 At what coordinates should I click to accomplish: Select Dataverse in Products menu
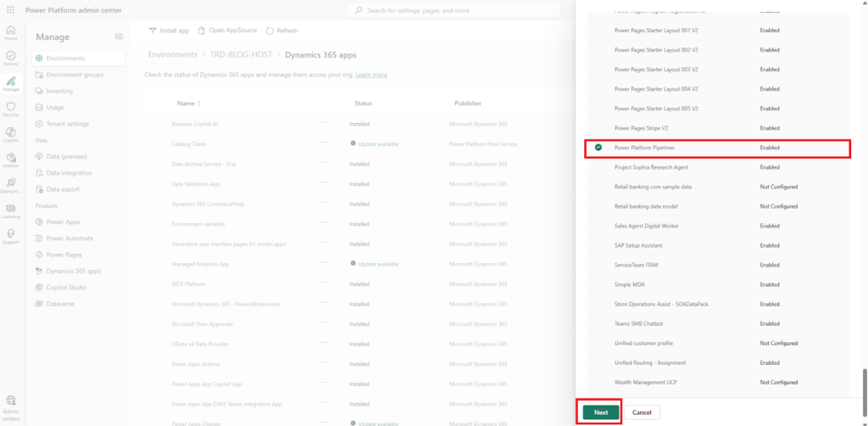(62, 303)
